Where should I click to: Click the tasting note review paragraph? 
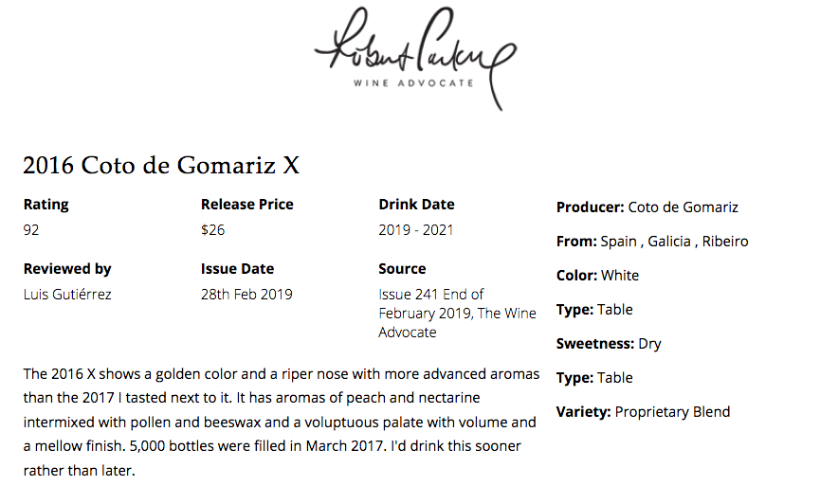click(x=282, y=422)
